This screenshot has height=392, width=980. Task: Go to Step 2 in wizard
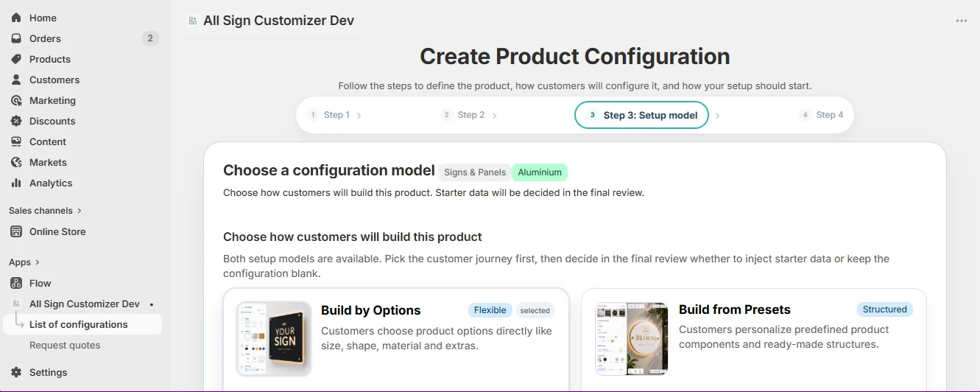(x=464, y=115)
